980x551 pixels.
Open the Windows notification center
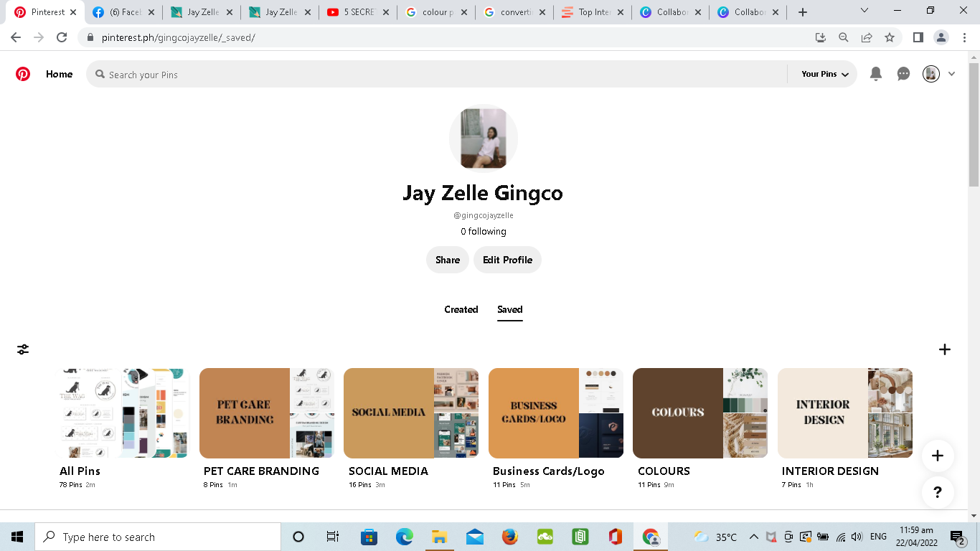[x=958, y=537]
